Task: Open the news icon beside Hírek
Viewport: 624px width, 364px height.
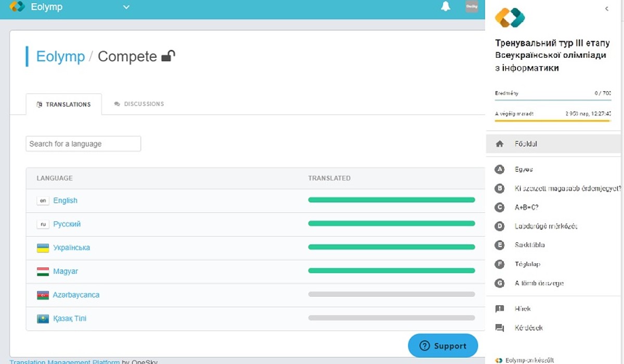Action: [x=500, y=309]
